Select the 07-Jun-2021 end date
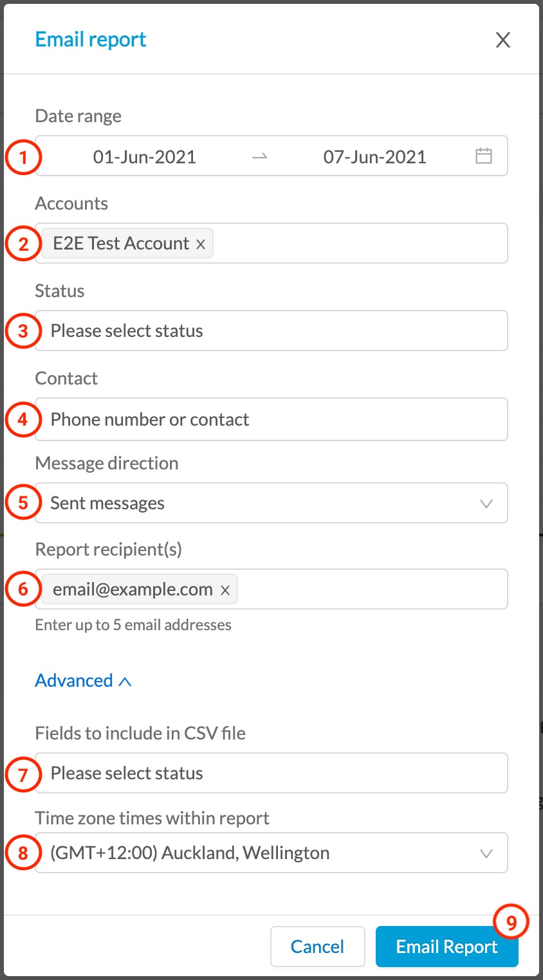The width and height of the screenshot is (543, 980). [375, 157]
